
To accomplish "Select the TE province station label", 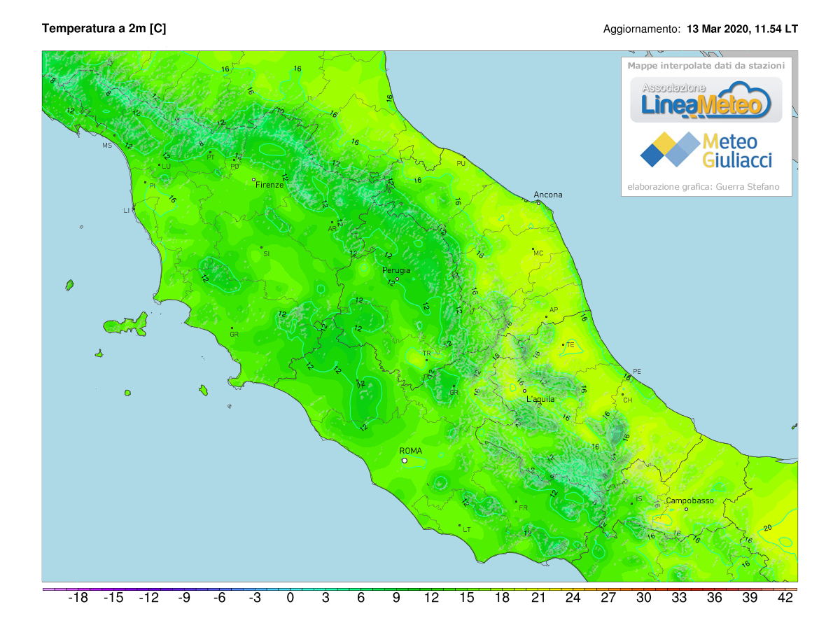I will [x=570, y=345].
